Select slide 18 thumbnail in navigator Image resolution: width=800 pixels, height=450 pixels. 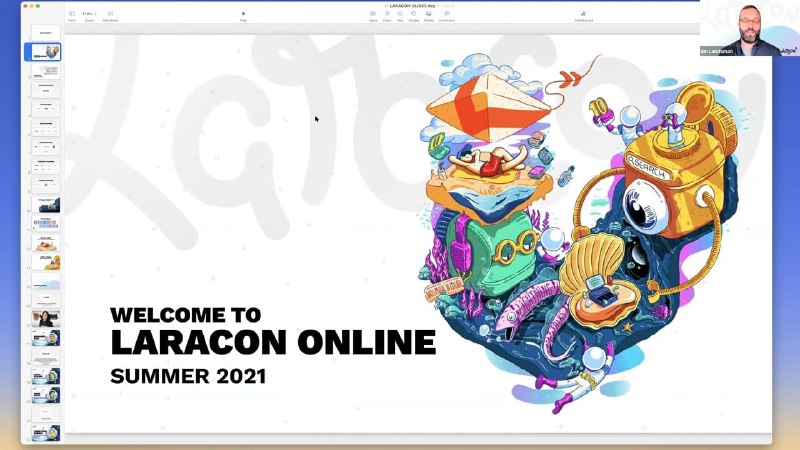point(46,357)
